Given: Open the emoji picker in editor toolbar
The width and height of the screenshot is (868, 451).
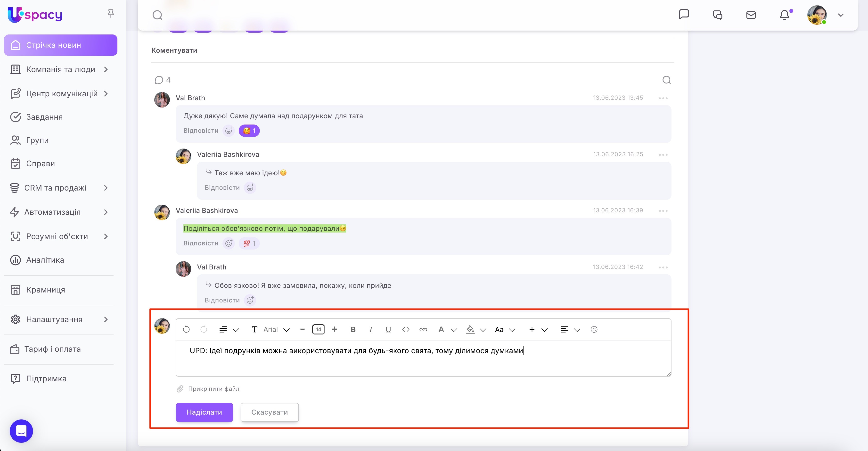Looking at the screenshot, I should 594,329.
